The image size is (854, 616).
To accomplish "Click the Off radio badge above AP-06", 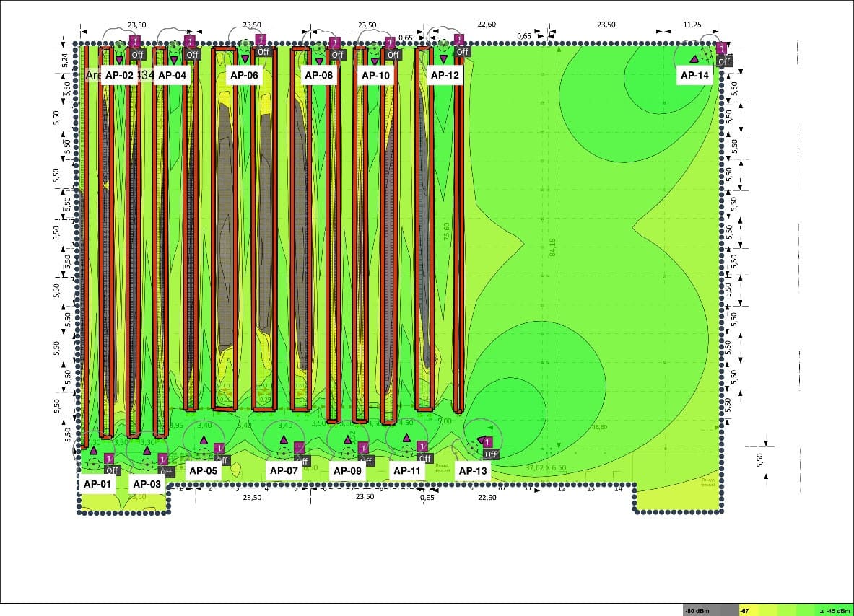I will click(x=263, y=52).
